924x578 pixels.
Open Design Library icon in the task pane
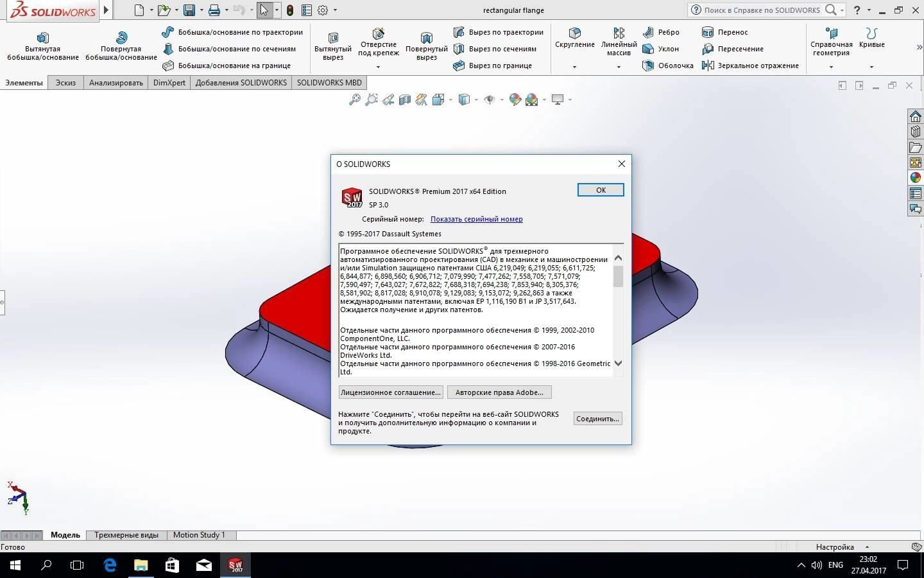pos(916,132)
